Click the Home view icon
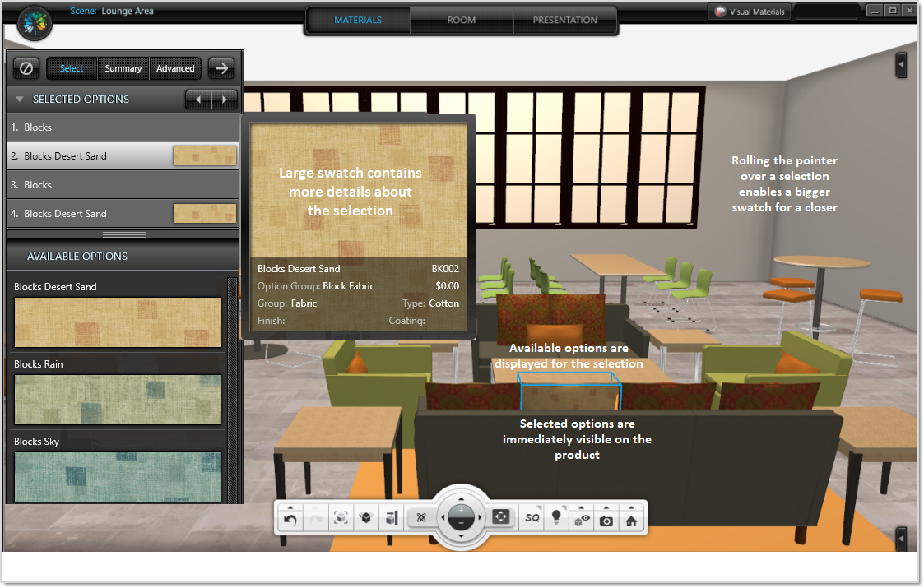The height and width of the screenshot is (588, 924). point(629,520)
